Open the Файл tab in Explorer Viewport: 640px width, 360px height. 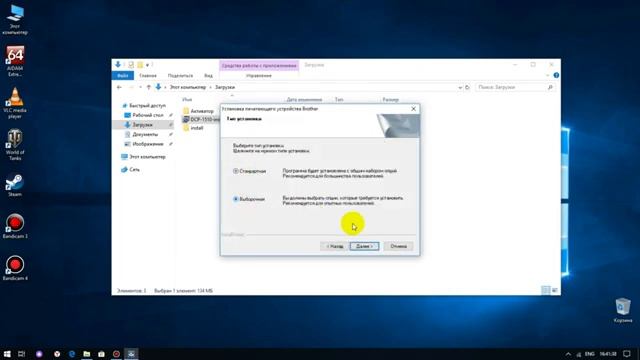[x=122, y=76]
